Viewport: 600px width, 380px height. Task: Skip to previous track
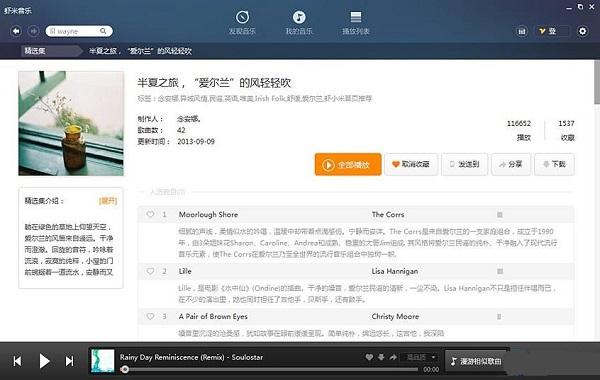17,361
